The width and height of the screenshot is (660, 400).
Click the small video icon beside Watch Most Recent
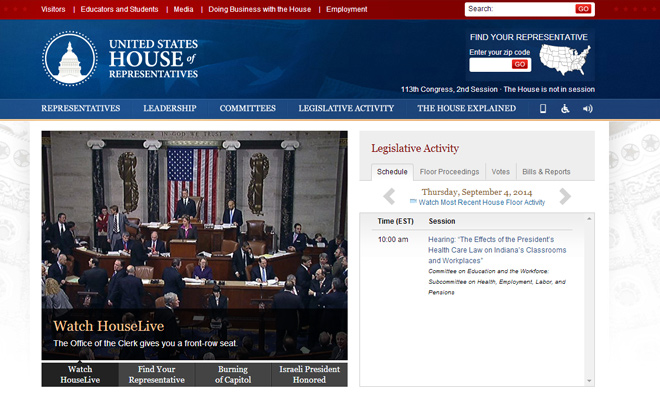coord(413,201)
